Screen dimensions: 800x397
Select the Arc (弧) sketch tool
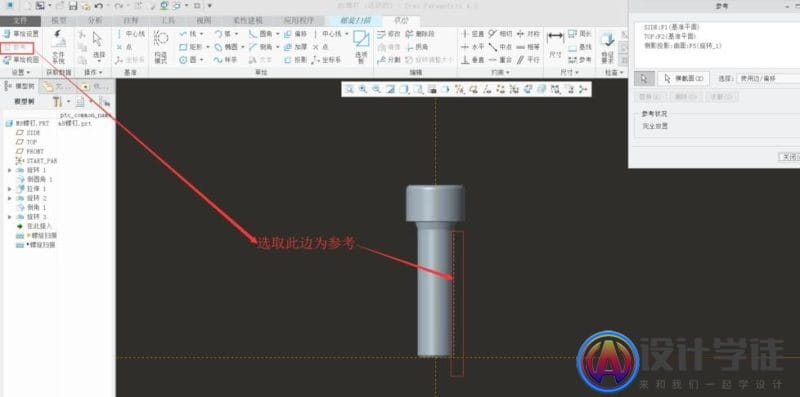(x=223, y=34)
